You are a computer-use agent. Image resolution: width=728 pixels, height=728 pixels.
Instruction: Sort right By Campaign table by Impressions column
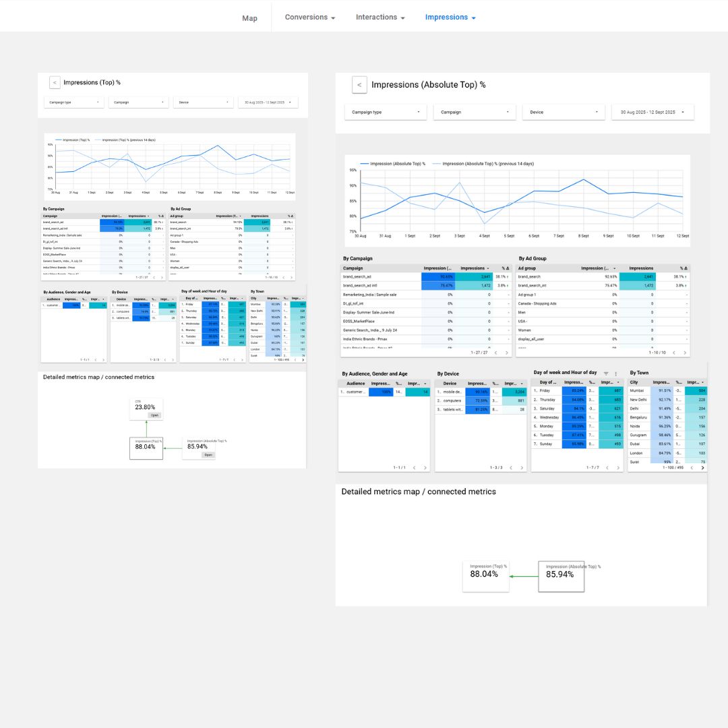pyautogui.click(x=475, y=268)
